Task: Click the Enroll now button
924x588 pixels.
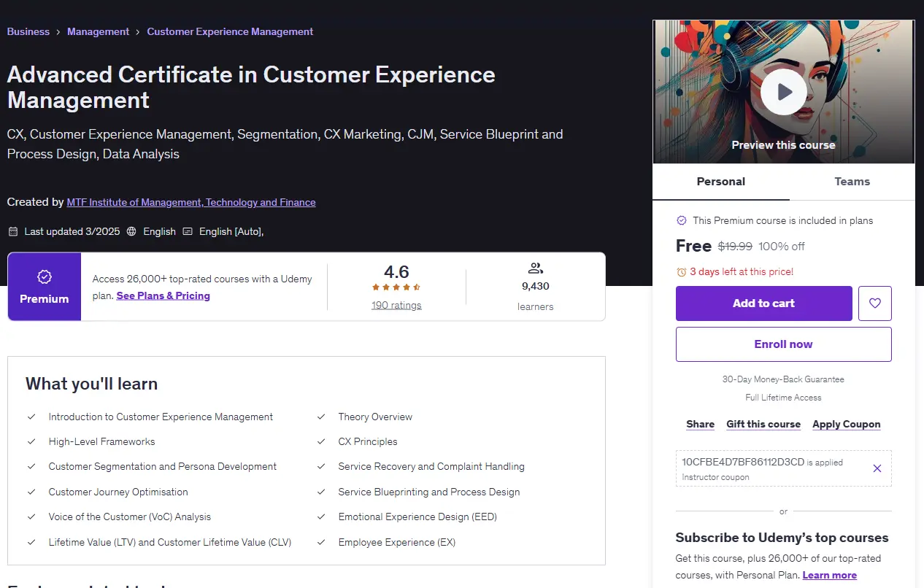Action: tap(784, 344)
